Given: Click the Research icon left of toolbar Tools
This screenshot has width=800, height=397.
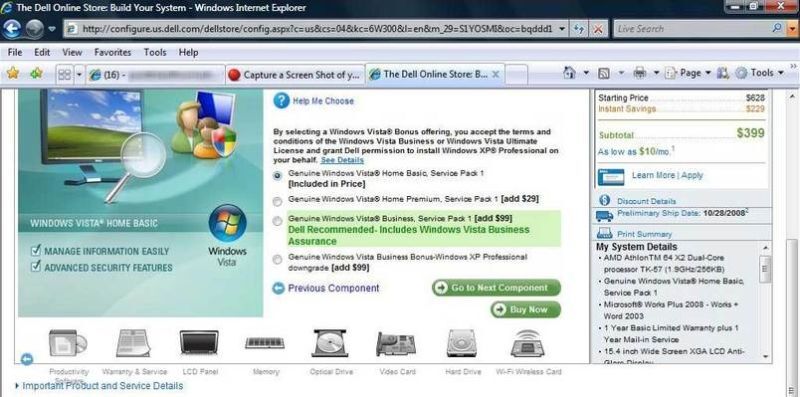Looking at the screenshot, I should pos(722,73).
